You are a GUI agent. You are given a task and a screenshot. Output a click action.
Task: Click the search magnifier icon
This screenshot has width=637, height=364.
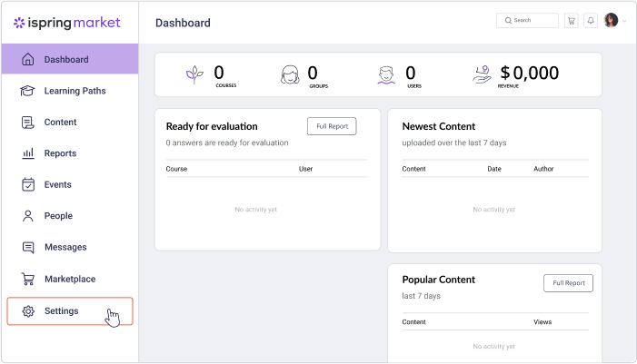(508, 20)
